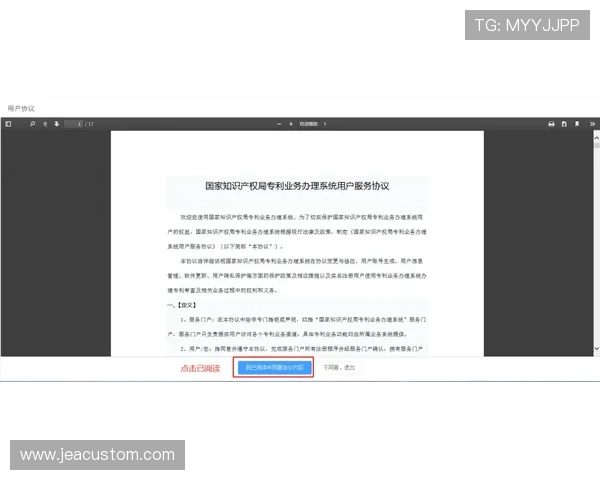The height and width of the screenshot is (480, 600).
Task: Click the disagree and exit button
Action: (339, 367)
